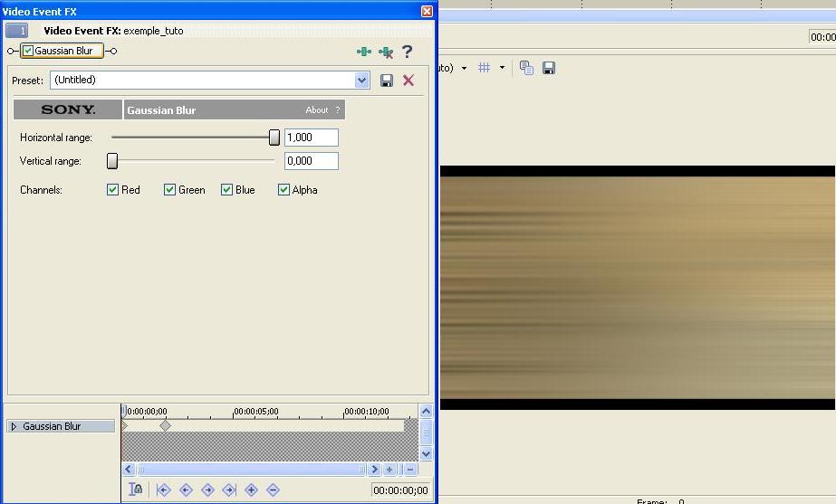This screenshot has width=836, height=504.
Task: Open Plug-In Help question mark
Action: click(x=408, y=52)
